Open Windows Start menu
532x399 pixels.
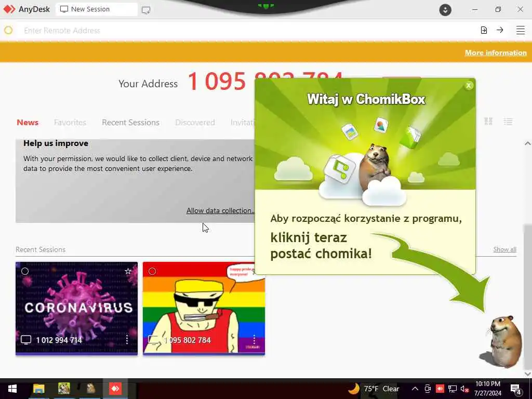click(x=12, y=389)
